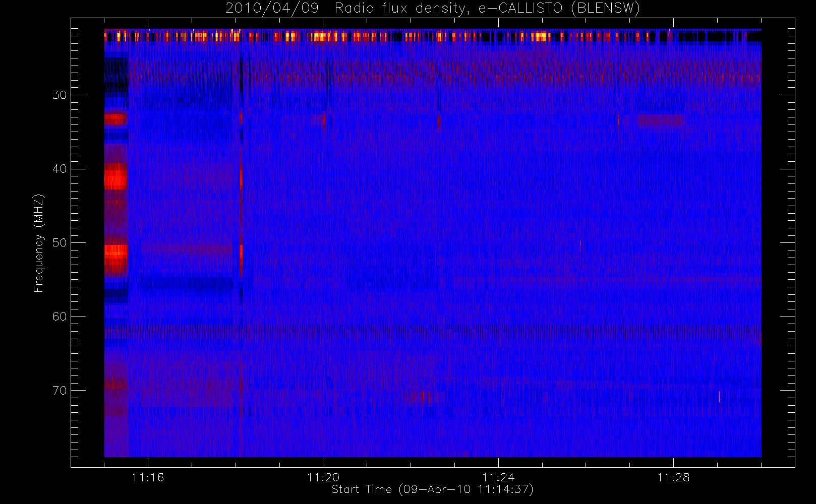This screenshot has width=816, height=504.
Task: Click the 60 frequency tick label
Action: point(60,317)
